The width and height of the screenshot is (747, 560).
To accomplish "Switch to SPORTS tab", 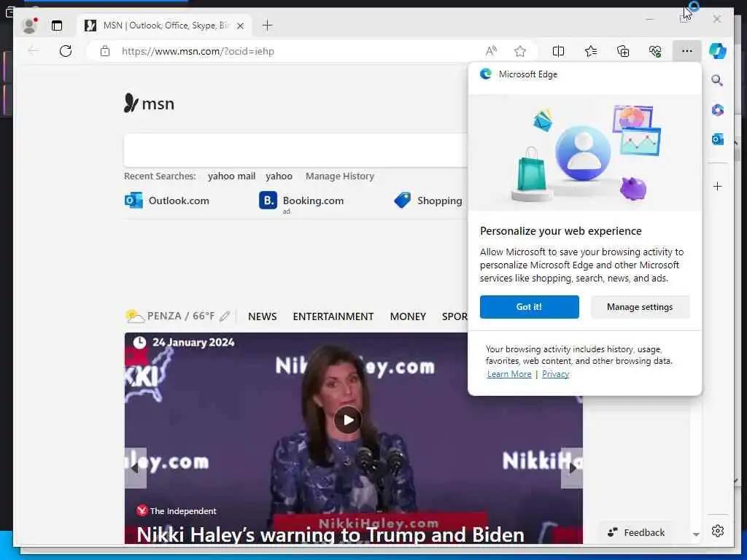I will pyautogui.click(x=454, y=316).
